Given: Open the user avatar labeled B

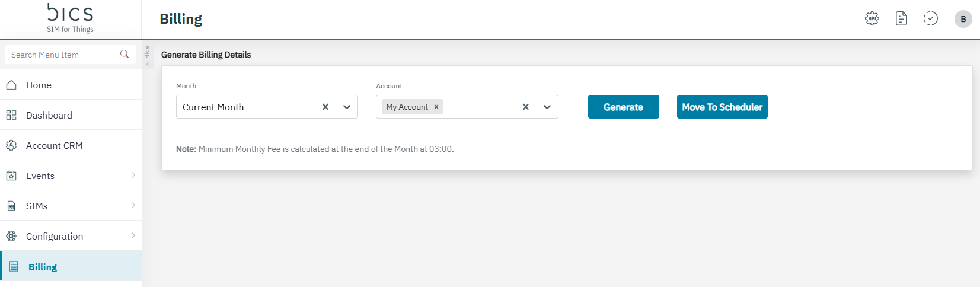Looking at the screenshot, I should 963,19.
